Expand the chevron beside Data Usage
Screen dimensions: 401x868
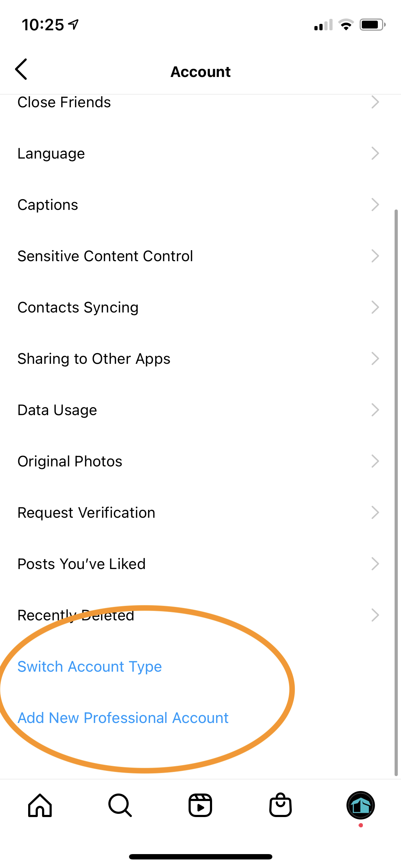click(375, 410)
